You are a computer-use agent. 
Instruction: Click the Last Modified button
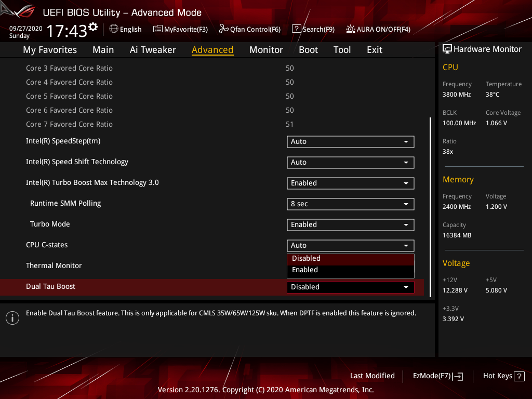tap(372, 376)
